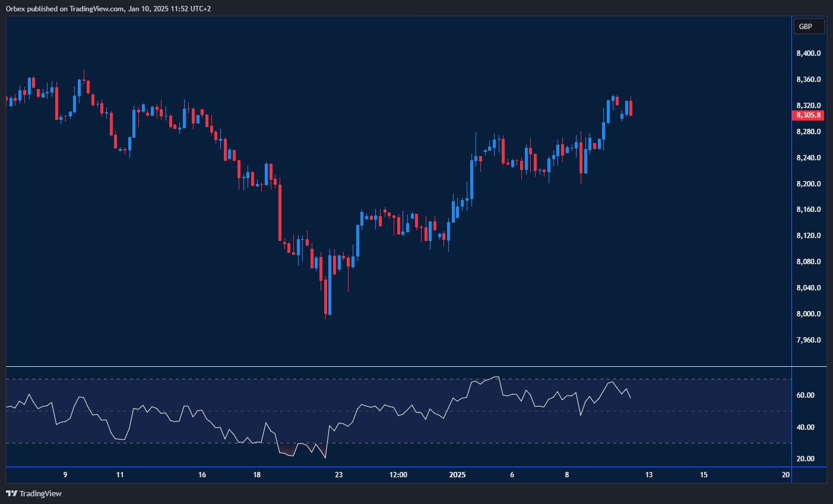Click the last red candle on the chart

pyautogui.click(x=631, y=108)
